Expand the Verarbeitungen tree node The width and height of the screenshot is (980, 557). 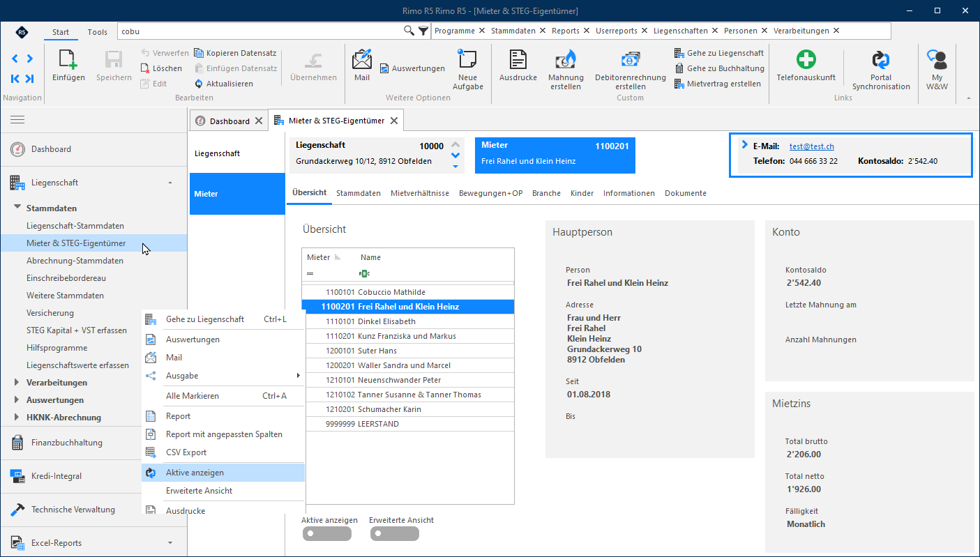[x=17, y=383]
